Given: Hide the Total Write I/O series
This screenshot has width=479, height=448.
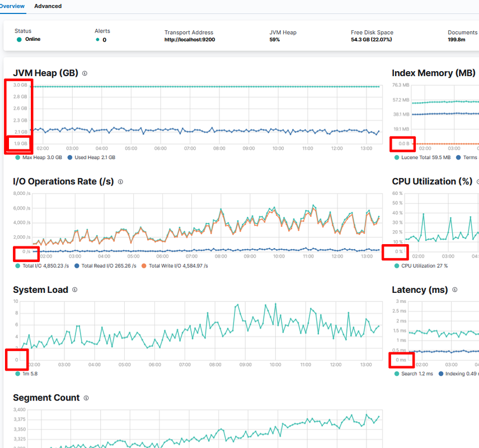Looking at the screenshot, I should point(174,265).
